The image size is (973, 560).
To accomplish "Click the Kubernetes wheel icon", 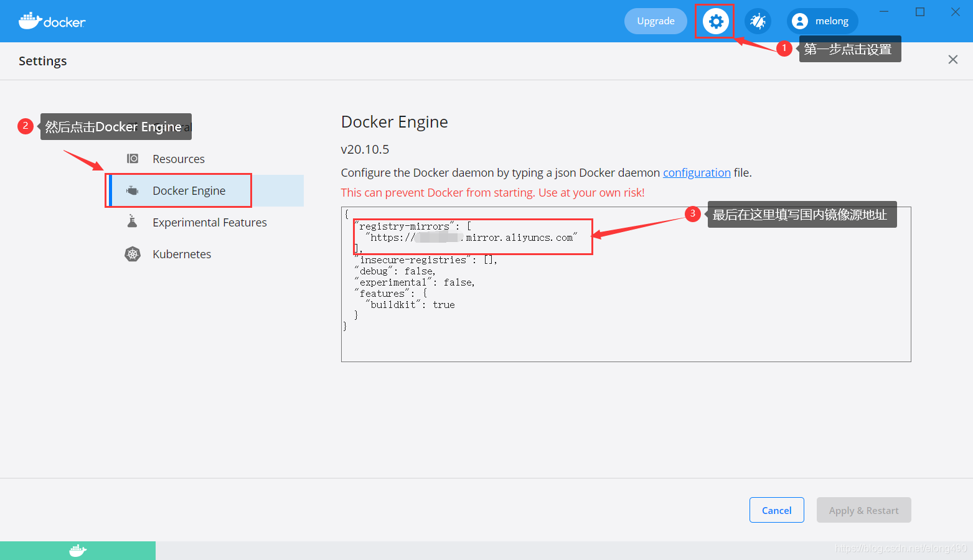I will (133, 254).
